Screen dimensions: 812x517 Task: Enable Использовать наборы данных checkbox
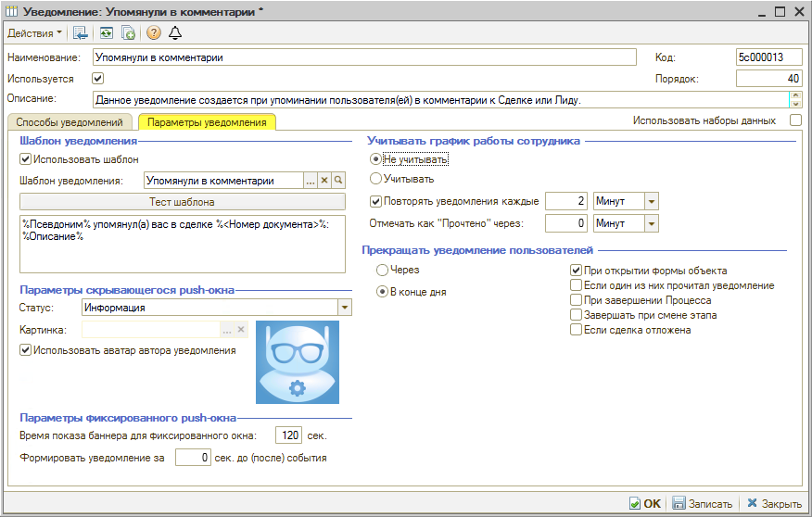pos(795,120)
